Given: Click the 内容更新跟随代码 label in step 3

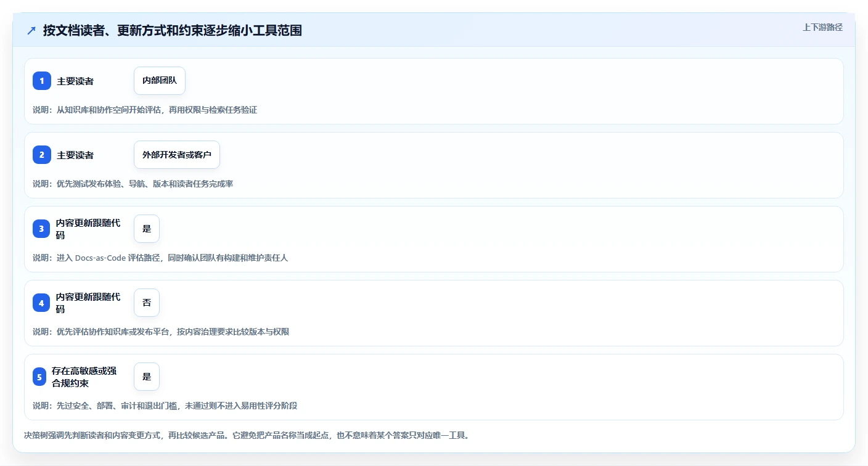Looking at the screenshot, I should pyautogui.click(x=88, y=229).
